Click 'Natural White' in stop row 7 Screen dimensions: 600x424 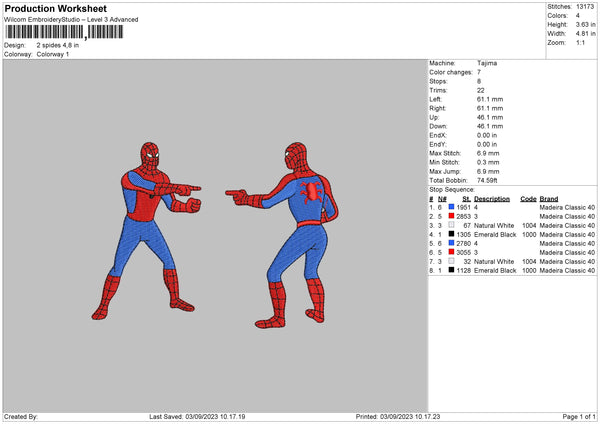(494, 261)
